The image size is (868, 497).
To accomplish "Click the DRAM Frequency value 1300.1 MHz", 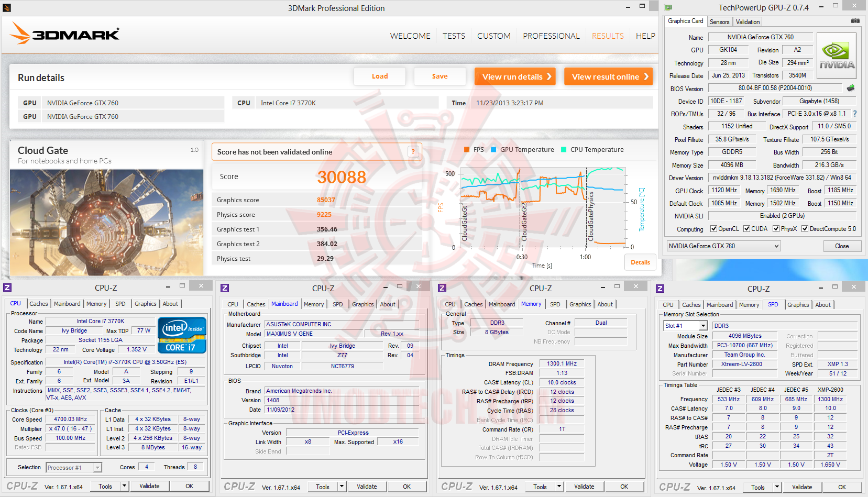I will (x=562, y=363).
